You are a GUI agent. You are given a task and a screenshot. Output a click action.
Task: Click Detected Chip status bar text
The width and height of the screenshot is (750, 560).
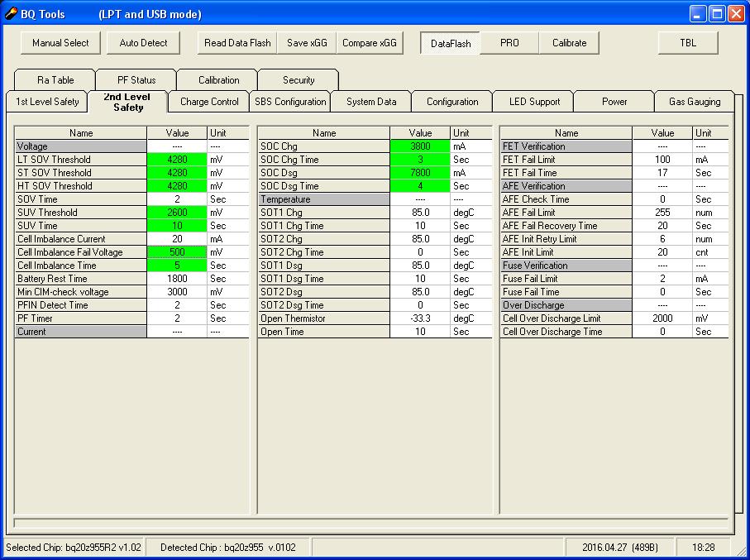click(228, 547)
